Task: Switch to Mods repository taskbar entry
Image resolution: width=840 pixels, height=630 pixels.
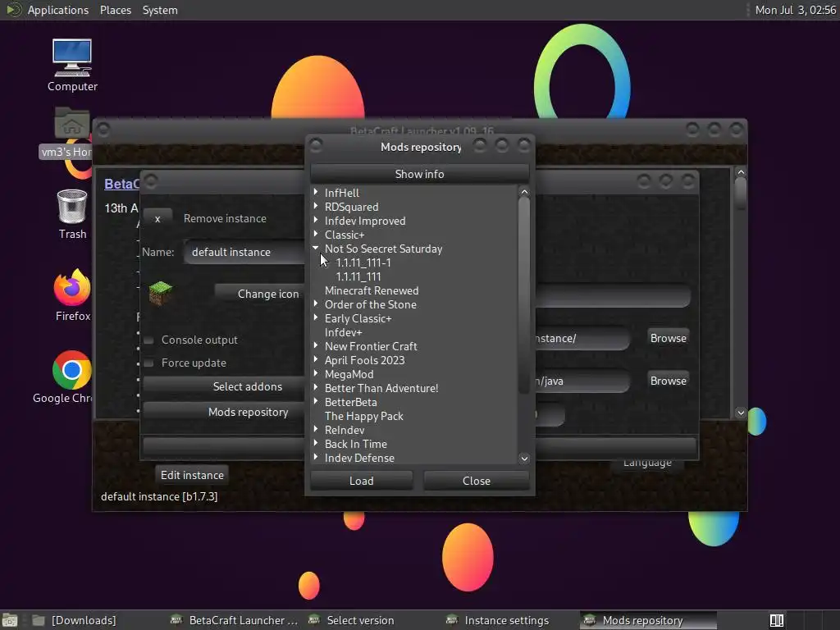Action: tap(648, 620)
